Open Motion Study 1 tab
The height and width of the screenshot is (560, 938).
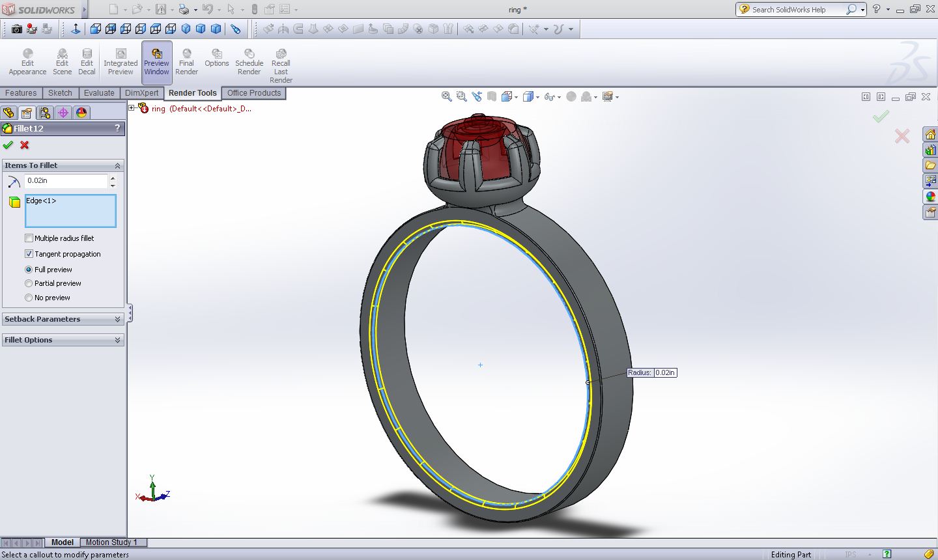coord(112,542)
